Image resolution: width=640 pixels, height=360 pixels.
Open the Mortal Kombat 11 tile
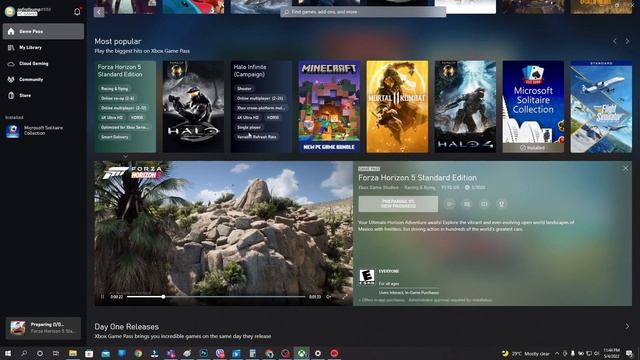tap(397, 107)
